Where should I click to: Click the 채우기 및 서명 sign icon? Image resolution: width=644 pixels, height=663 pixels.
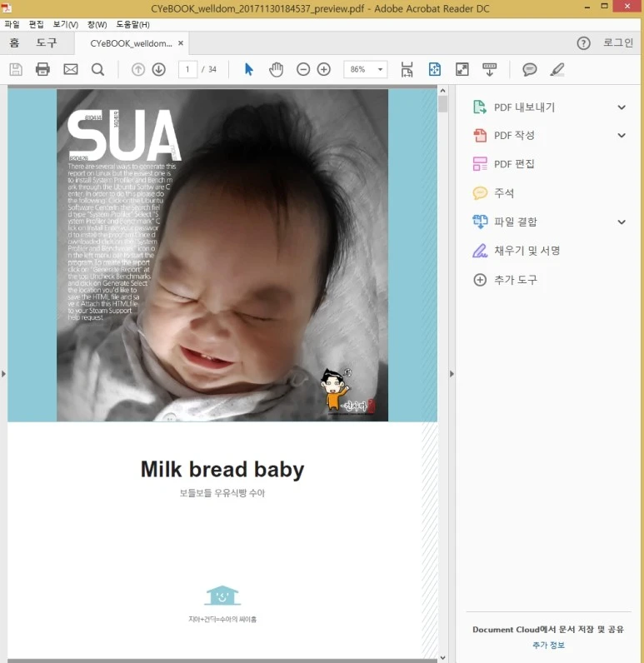click(x=480, y=251)
